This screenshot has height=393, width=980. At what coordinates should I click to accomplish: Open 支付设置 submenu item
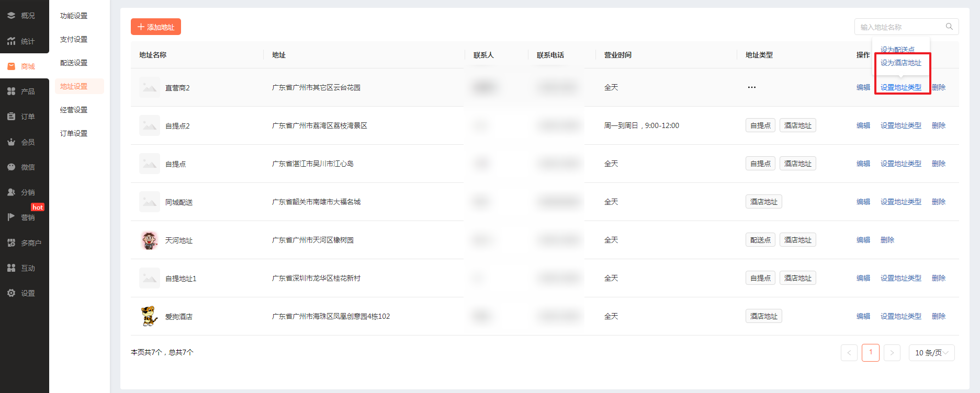74,39
